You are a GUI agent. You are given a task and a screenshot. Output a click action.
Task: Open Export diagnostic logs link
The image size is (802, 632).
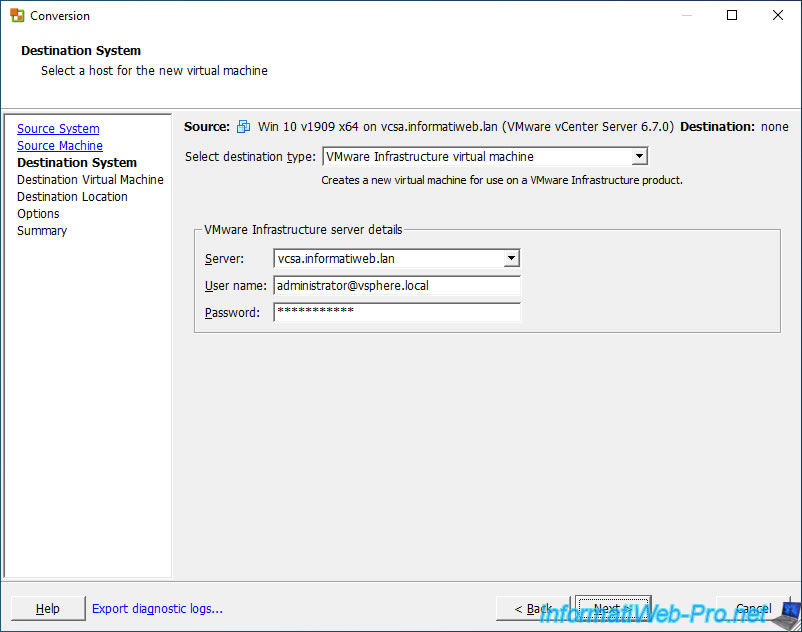(x=158, y=608)
